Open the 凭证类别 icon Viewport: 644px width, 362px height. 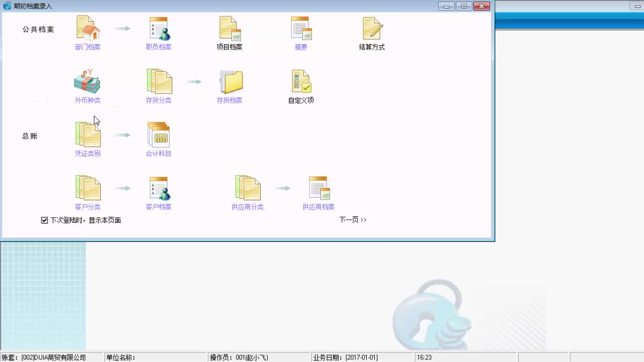click(88, 135)
